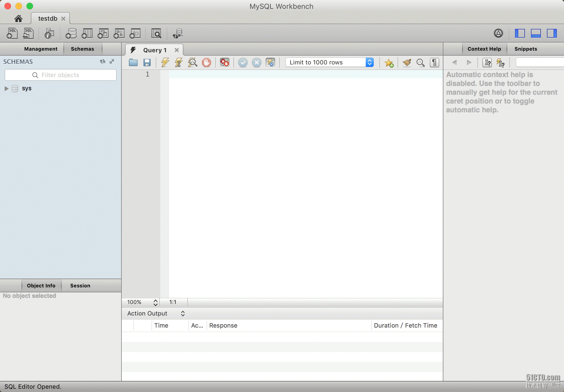This screenshot has width=564, height=392.
Task: Click the Duration / Fetch Time header
Action: (407, 325)
